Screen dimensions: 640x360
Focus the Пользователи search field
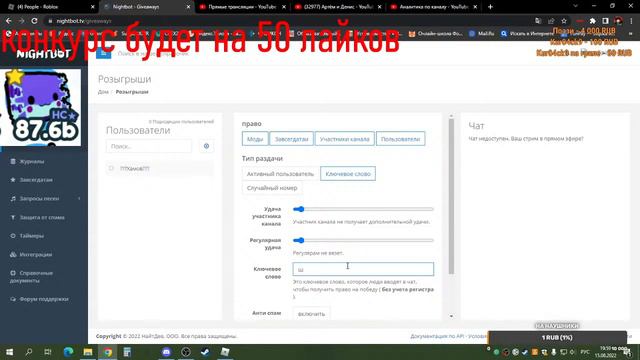(x=149, y=146)
